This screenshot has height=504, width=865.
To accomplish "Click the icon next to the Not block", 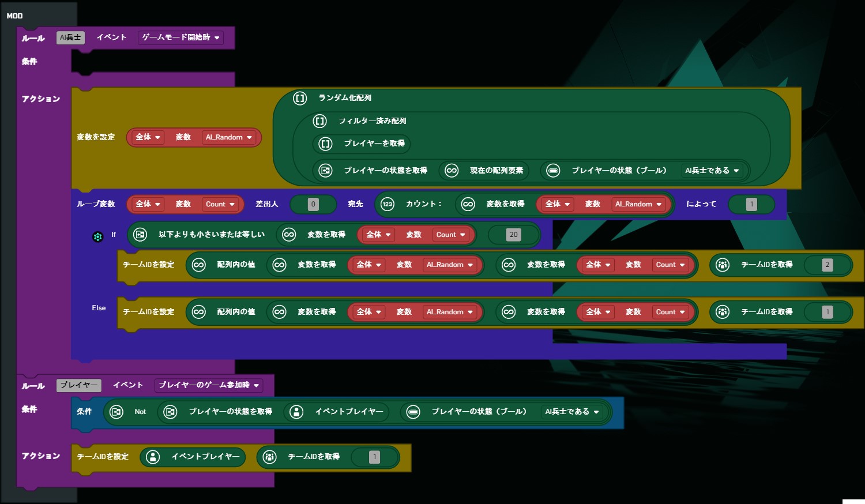I will pyautogui.click(x=116, y=412).
